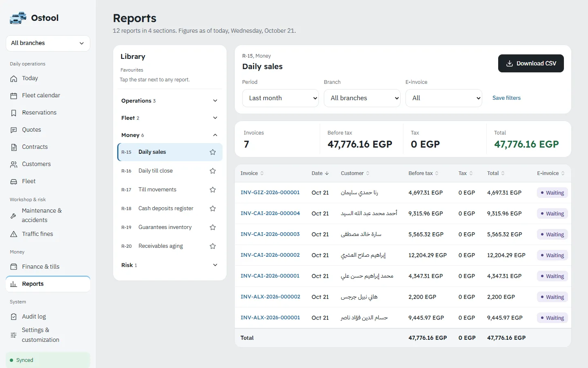Open the Branch filter dropdown
The width and height of the screenshot is (588, 368).
coord(362,98)
